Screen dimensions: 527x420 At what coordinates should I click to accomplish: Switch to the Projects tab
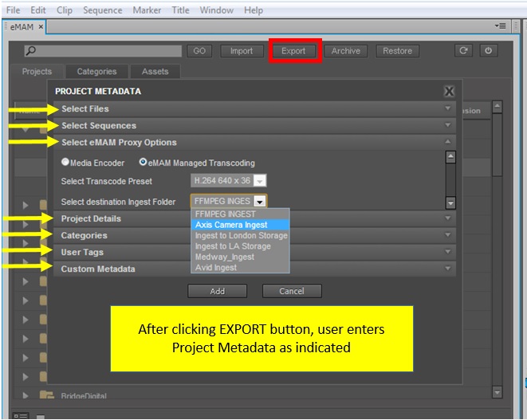[x=37, y=71]
